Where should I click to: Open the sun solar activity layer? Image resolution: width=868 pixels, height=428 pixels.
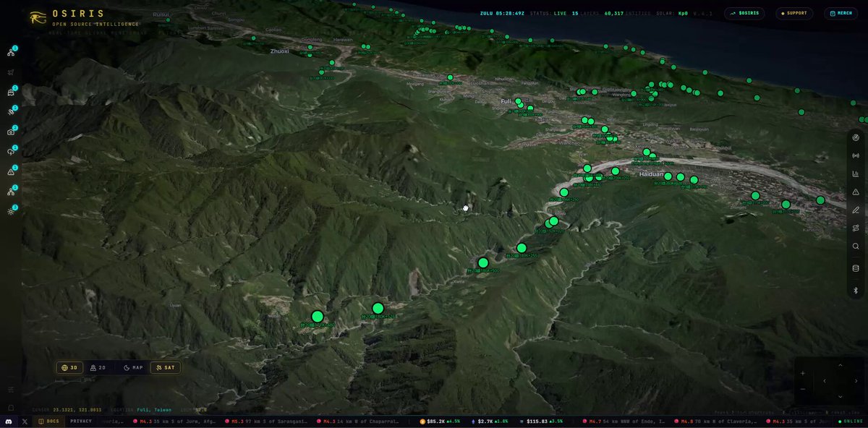point(11,212)
